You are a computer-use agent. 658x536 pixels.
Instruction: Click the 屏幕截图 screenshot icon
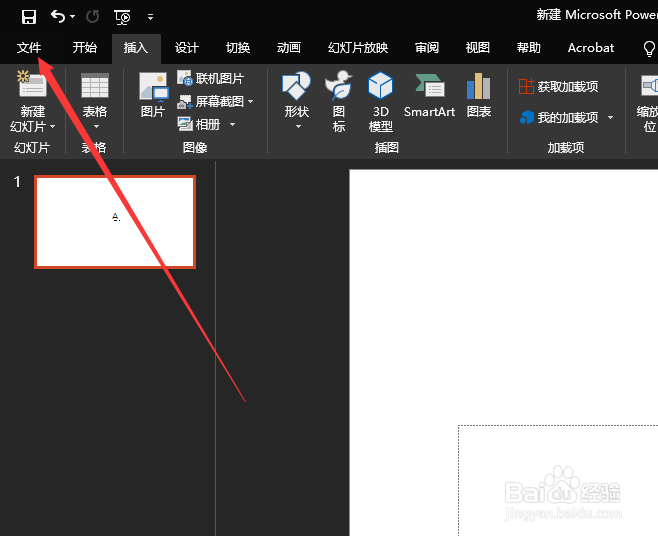click(x=185, y=102)
